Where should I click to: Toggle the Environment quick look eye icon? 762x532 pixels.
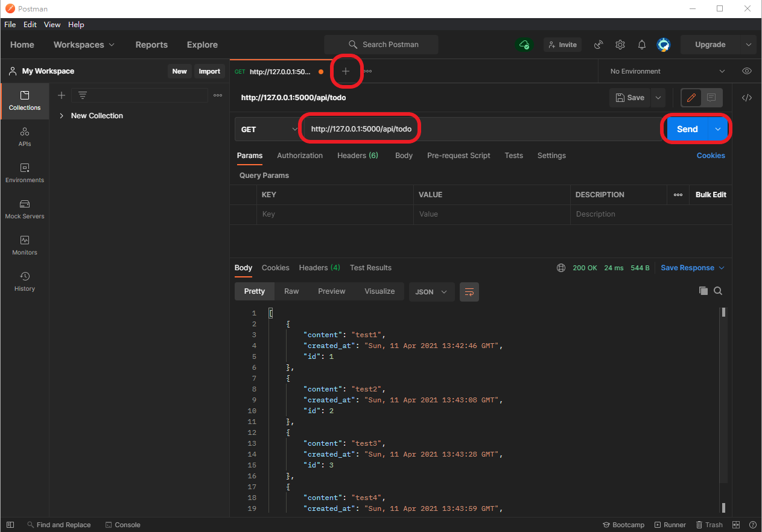746,71
